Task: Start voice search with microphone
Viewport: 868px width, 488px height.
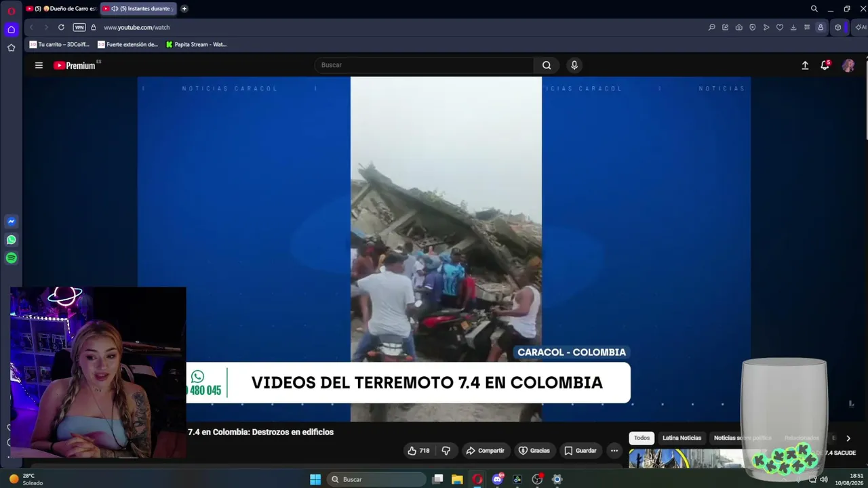Action: pyautogui.click(x=574, y=65)
